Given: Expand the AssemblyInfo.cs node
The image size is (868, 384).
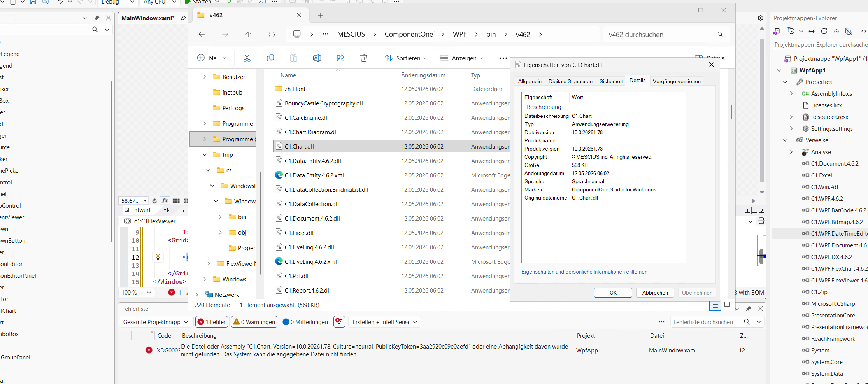Looking at the screenshot, I should click(x=791, y=94).
